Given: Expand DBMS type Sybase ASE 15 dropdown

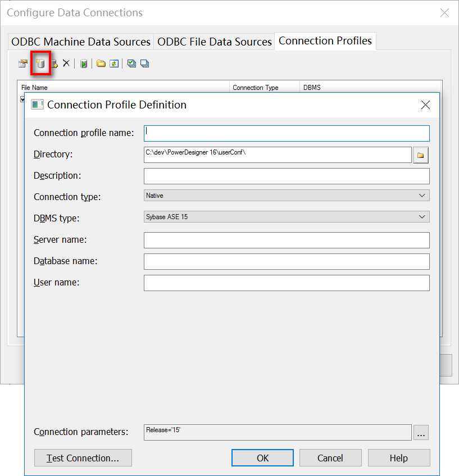Looking at the screenshot, I should pos(422,217).
